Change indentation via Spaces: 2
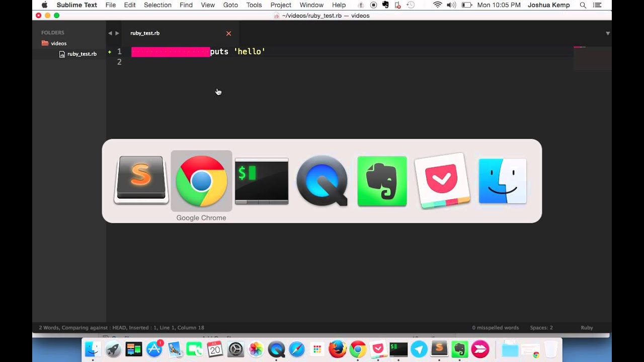 click(541, 328)
